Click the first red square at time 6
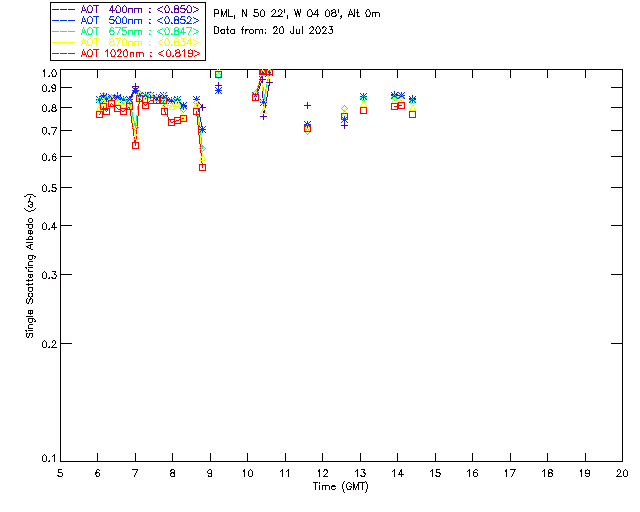640x512 pixels. pos(99,114)
